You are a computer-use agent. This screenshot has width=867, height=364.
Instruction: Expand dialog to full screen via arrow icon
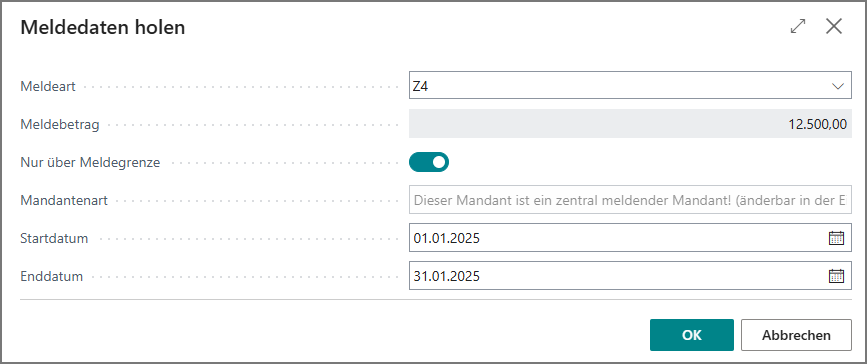pyautogui.click(x=798, y=27)
